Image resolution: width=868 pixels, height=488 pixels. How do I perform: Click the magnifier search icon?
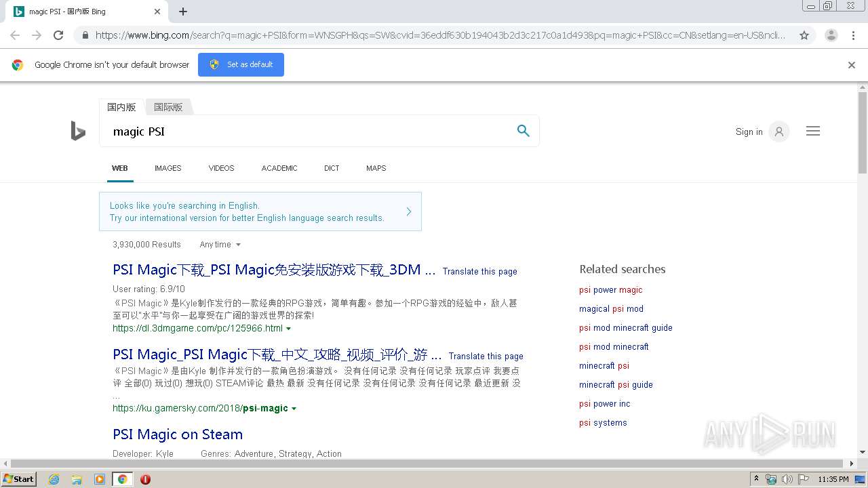523,131
